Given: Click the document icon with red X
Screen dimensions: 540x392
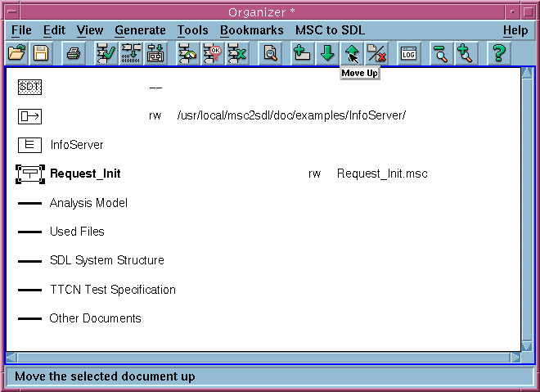Looking at the screenshot, I should pyautogui.click(x=376, y=53).
